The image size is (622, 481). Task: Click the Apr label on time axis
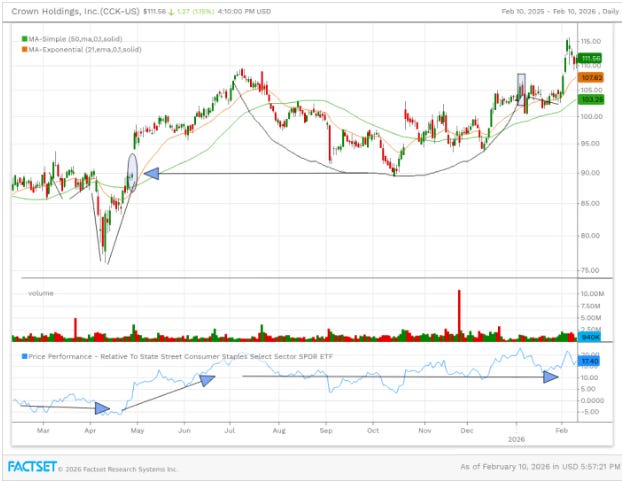pos(90,431)
